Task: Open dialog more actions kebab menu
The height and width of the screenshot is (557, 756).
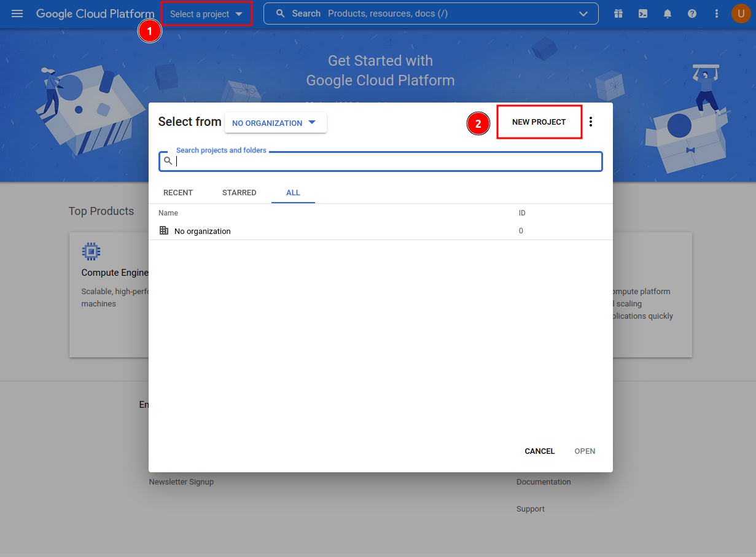Action: [591, 122]
